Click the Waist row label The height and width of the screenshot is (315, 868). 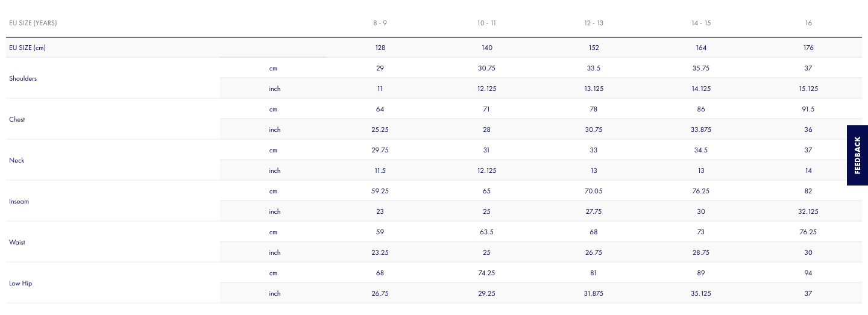tap(17, 242)
